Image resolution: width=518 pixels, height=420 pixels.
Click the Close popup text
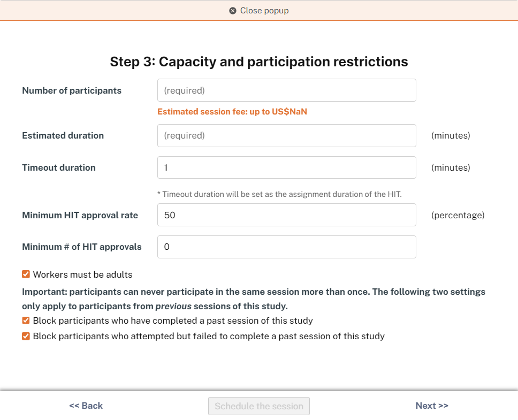point(264,11)
